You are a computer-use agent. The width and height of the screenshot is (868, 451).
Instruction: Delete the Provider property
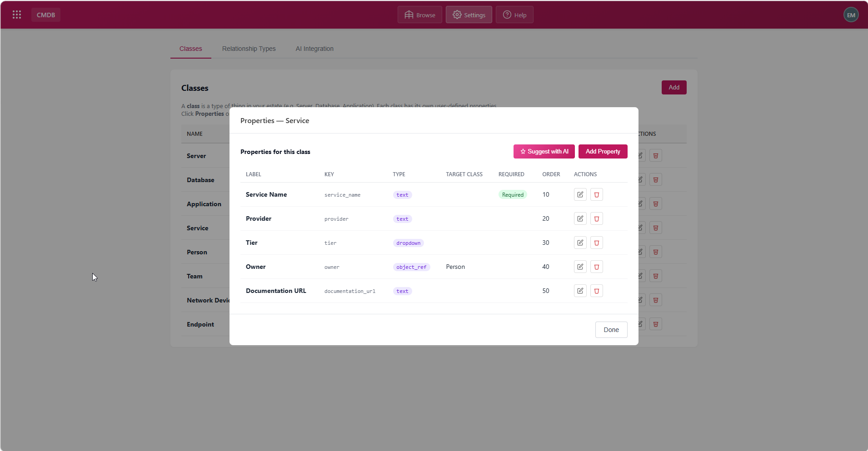click(x=597, y=218)
